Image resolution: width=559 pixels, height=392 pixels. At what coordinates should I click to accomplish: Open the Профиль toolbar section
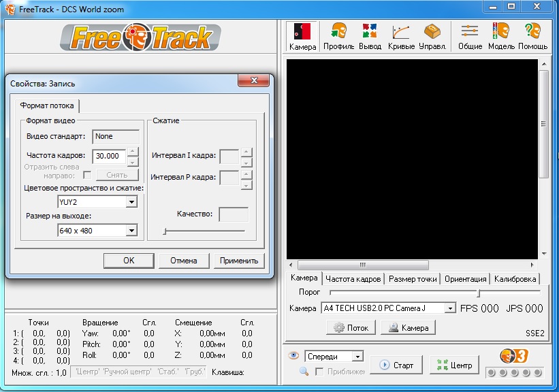click(338, 36)
